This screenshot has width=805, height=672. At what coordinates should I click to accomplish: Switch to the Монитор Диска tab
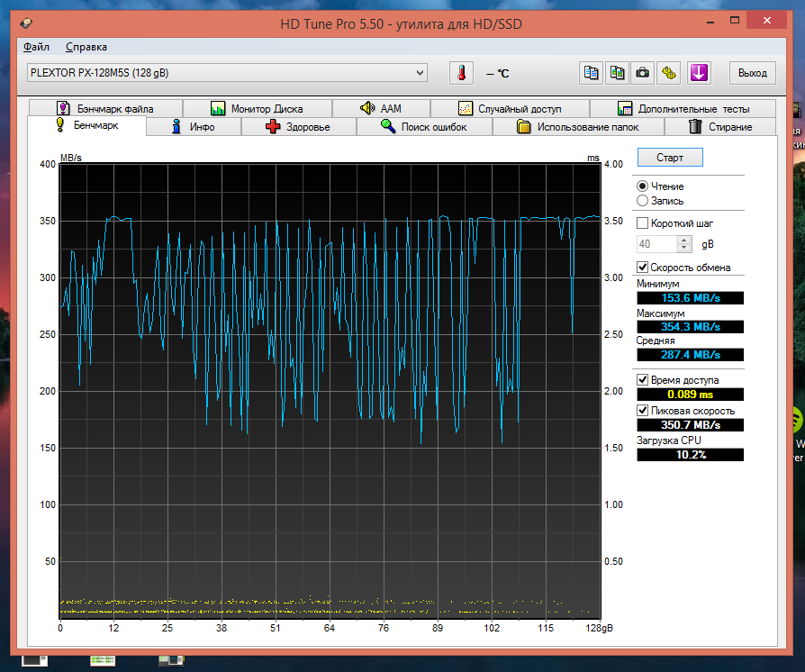(x=258, y=108)
